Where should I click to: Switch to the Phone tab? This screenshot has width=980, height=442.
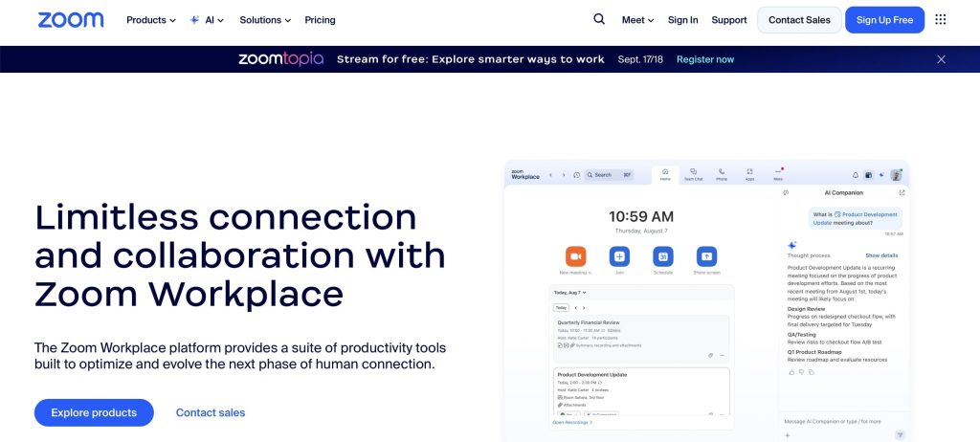coord(722,175)
